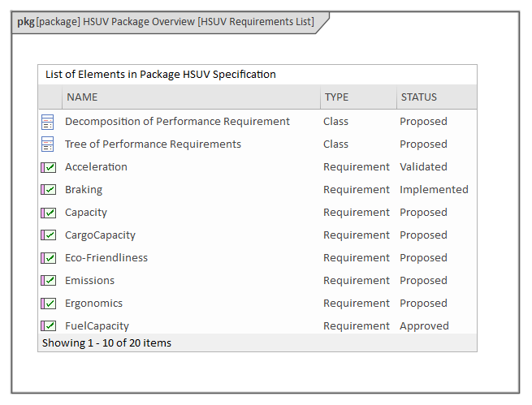Click the Braking requirement icon

tap(48, 190)
